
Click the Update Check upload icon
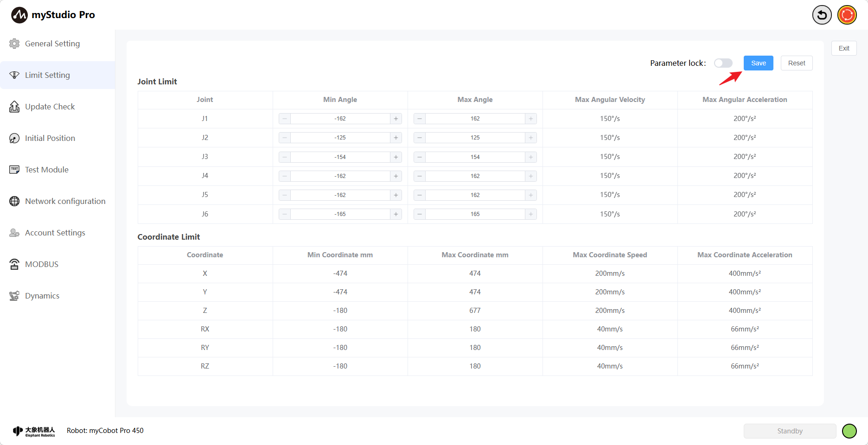[x=14, y=107]
